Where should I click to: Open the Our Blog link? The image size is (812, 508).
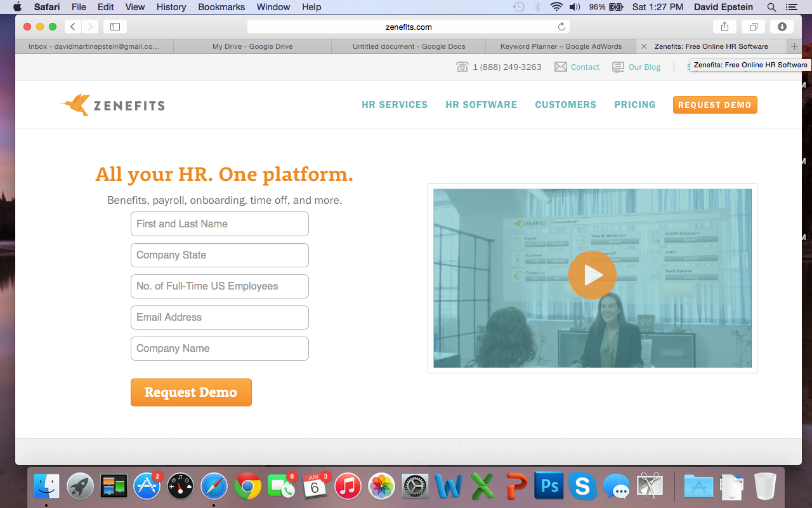(x=645, y=67)
